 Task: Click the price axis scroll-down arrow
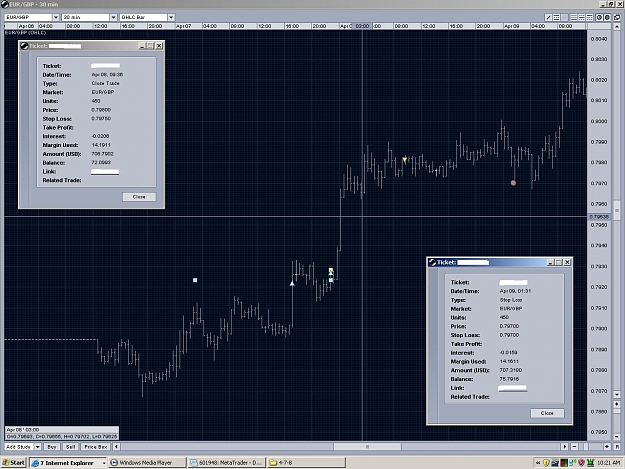click(617, 394)
